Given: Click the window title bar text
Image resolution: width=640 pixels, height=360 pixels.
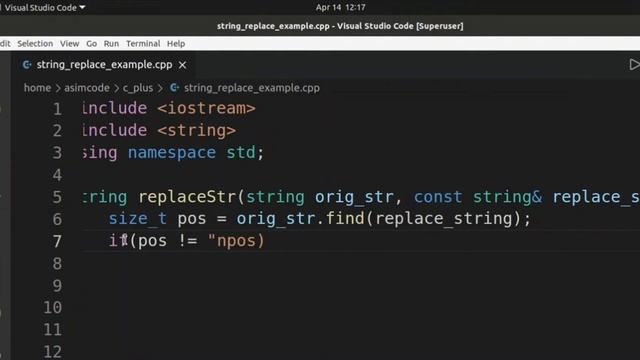Looking at the screenshot, I should [x=340, y=26].
